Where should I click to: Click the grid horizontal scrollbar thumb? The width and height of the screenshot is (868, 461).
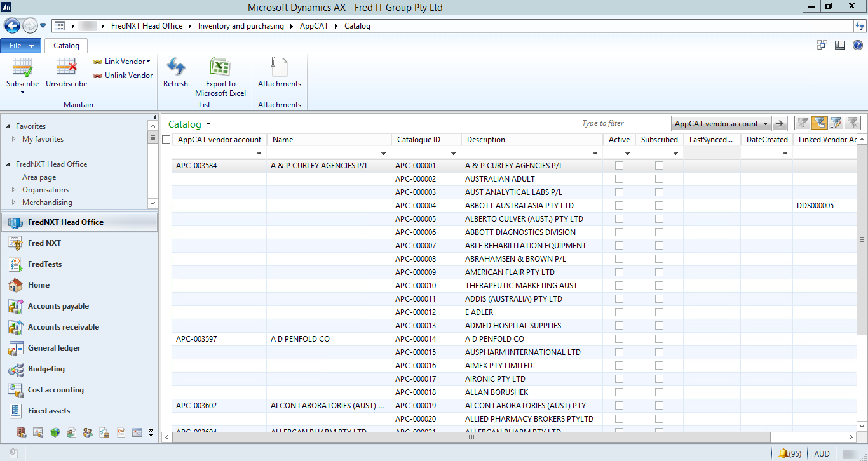[471, 438]
